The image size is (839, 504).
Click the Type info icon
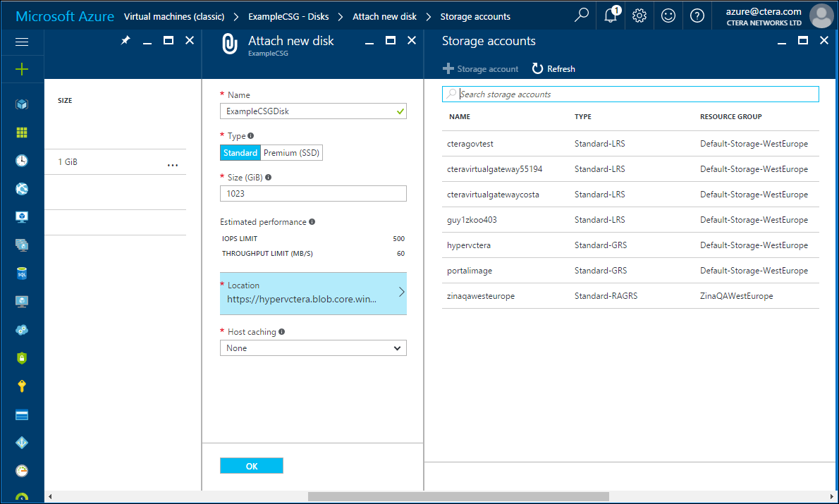click(x=250, y=136)
